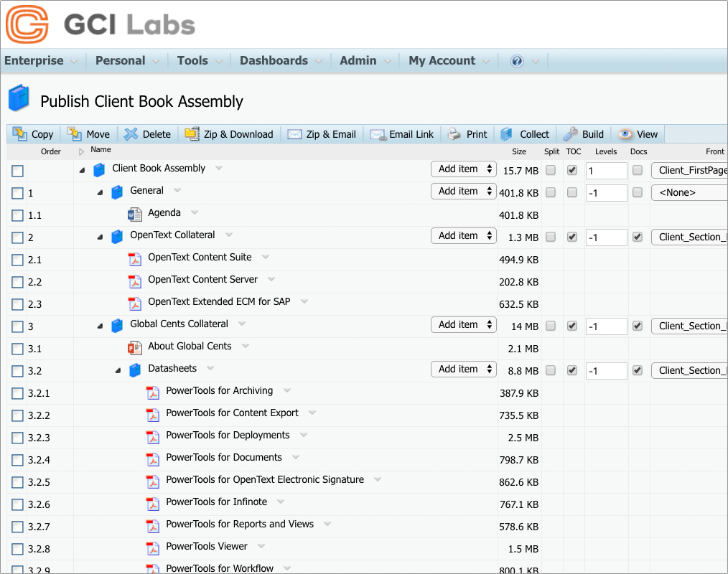Select the row checkbox for item 2.3
Screen dimensions: 728x574
tap(18, 304)
